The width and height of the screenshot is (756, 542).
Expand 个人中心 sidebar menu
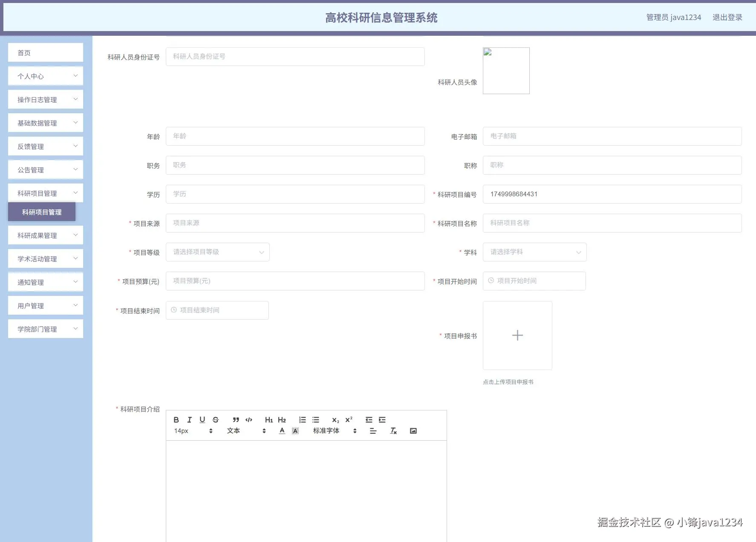(x=46, y=76)
